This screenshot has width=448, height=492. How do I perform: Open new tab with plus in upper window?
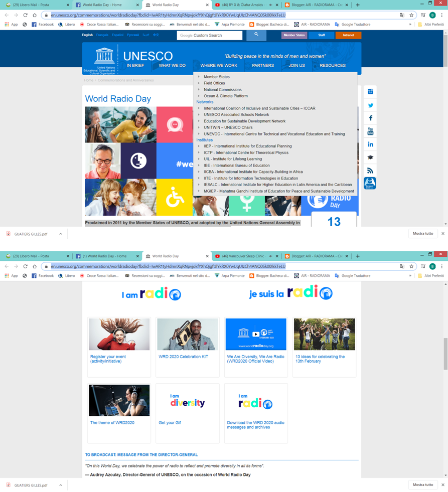click(x=358, y=5)
